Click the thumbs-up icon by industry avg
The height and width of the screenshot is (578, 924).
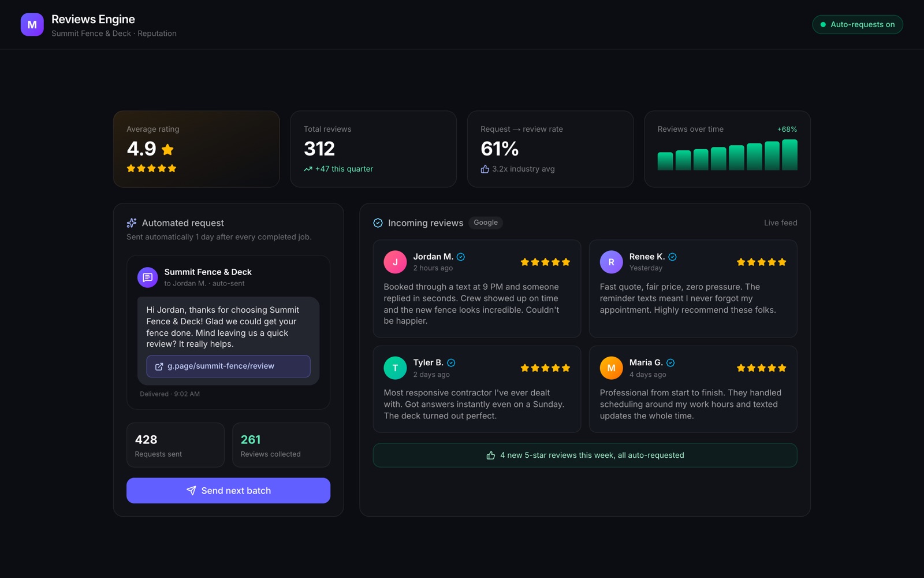[485, 169]
